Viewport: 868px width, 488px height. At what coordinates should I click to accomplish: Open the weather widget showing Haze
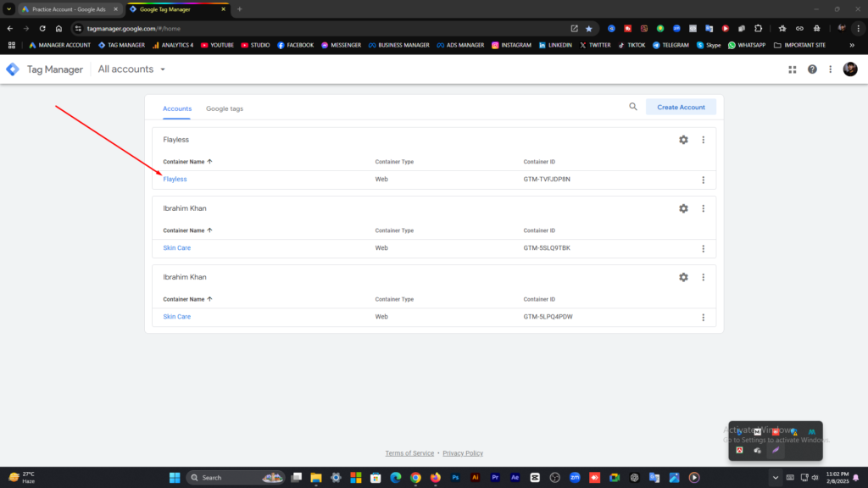click(22, 478)
